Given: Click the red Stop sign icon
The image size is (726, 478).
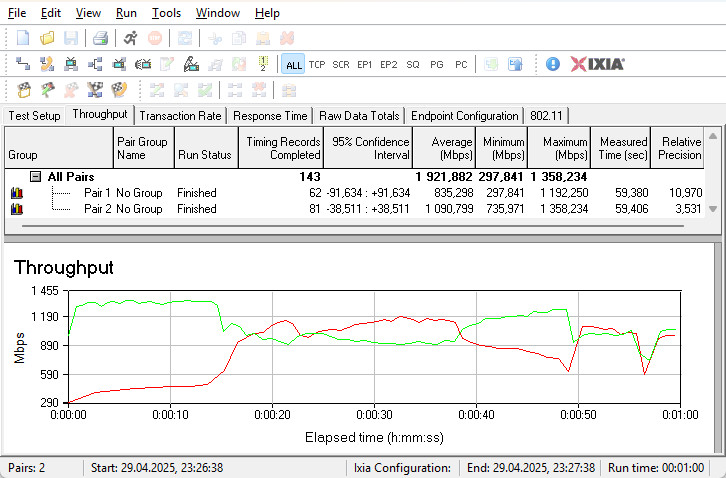Looking at the screenshot, I should (155, 38).
